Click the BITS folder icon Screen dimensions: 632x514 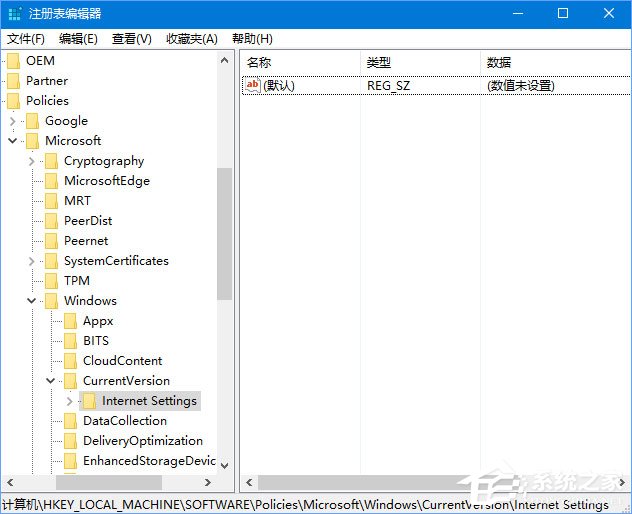tap(70, 341)
